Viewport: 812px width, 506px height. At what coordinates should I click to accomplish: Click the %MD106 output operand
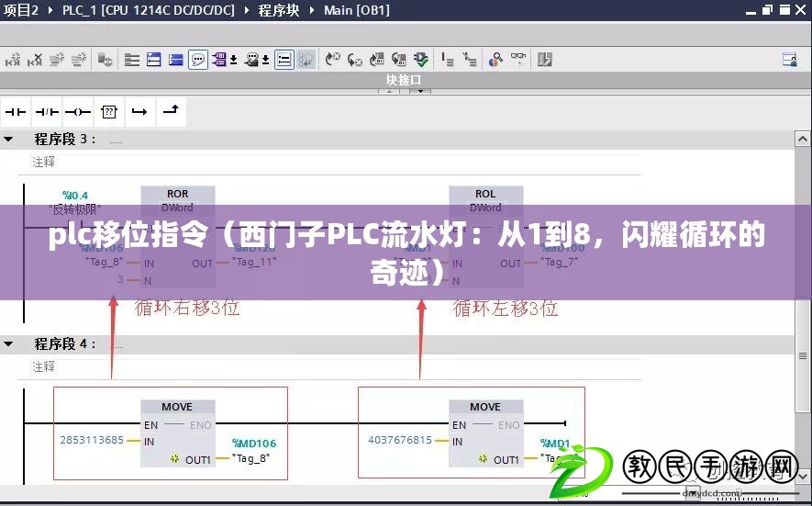[254, 444]
